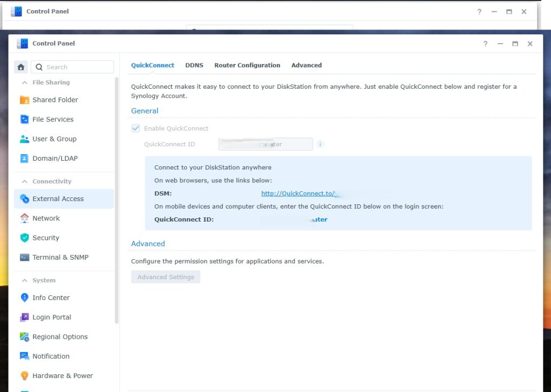The width and height of the screenshot is (551, 392).
Task: Open Info Center icon
Action: 24,297
